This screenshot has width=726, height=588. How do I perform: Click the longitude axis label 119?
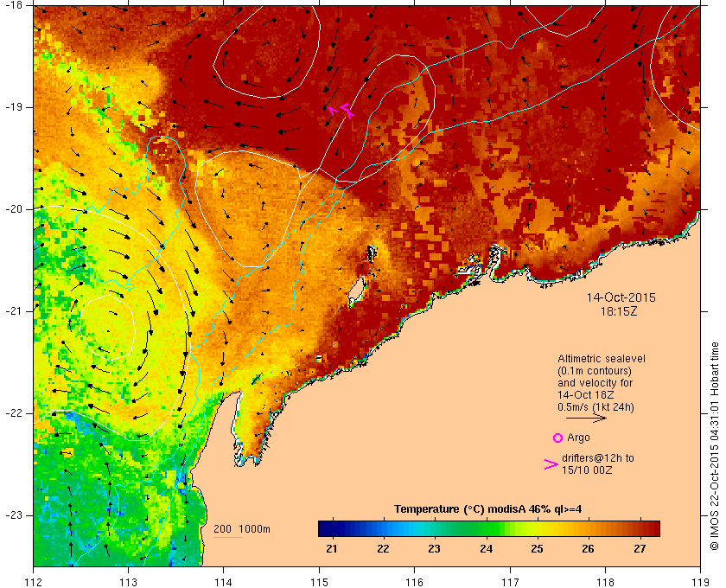701,582
